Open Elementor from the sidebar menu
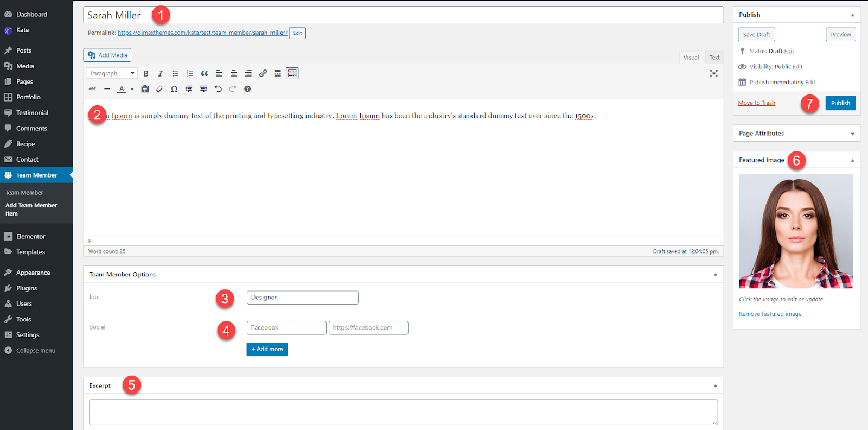 click(x=31, y=237)
